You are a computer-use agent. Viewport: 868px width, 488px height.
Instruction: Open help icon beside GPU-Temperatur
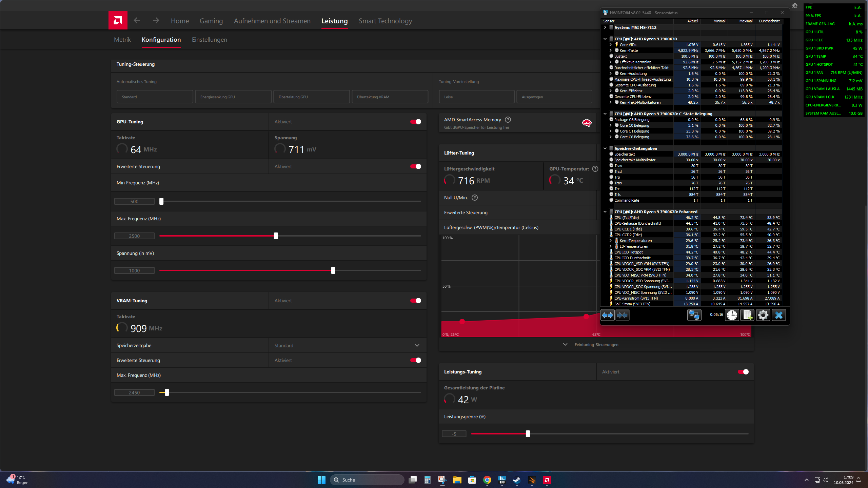595,169
